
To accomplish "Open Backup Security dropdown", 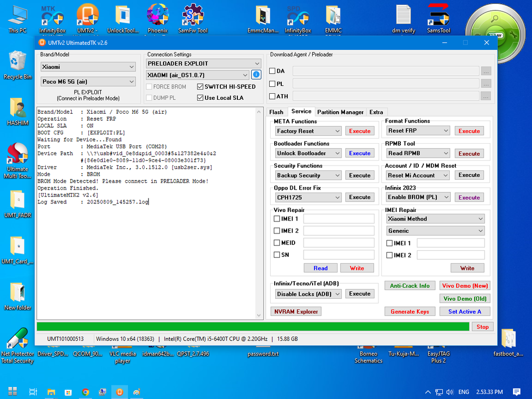I will click(308, 176).
